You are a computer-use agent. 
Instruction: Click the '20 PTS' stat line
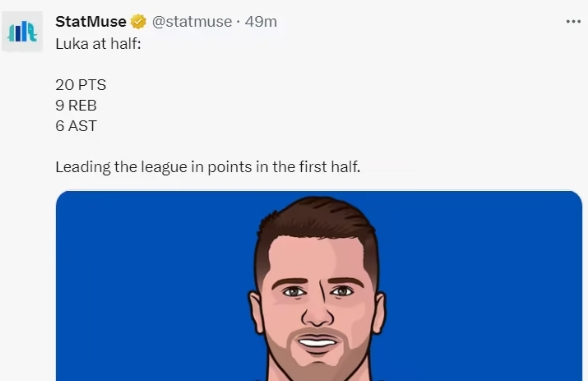point(81,85)
